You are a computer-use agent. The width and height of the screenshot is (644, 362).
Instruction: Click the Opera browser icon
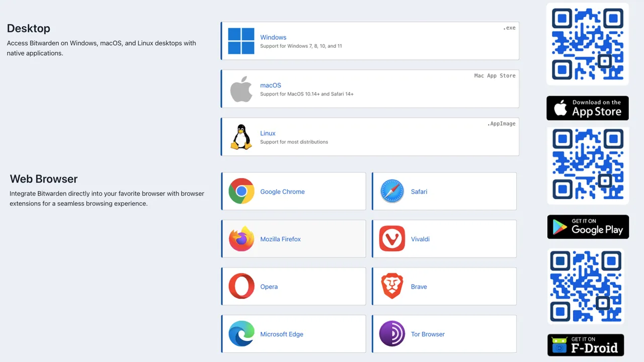pyautogui.click(x=241, y=287)
